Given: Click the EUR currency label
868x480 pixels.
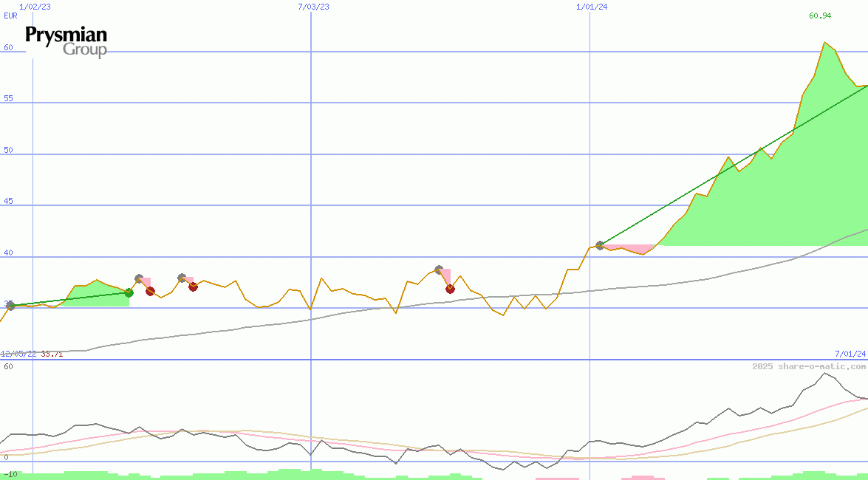Looking at the screenshot, I should [x=10, y=16].
